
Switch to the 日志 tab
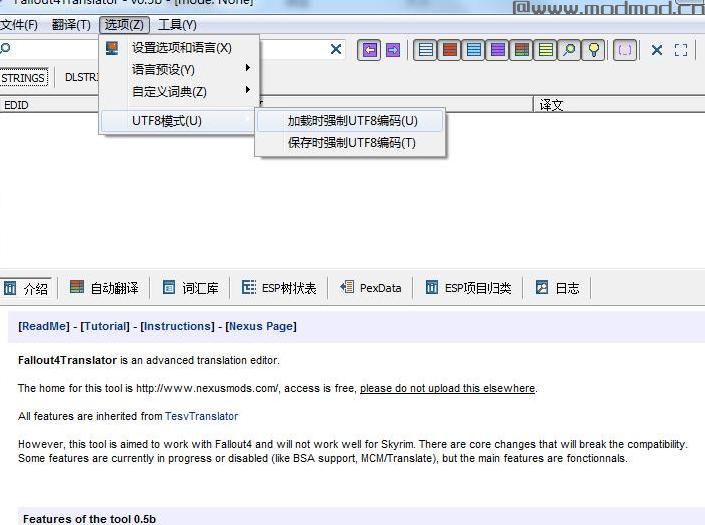558,288
